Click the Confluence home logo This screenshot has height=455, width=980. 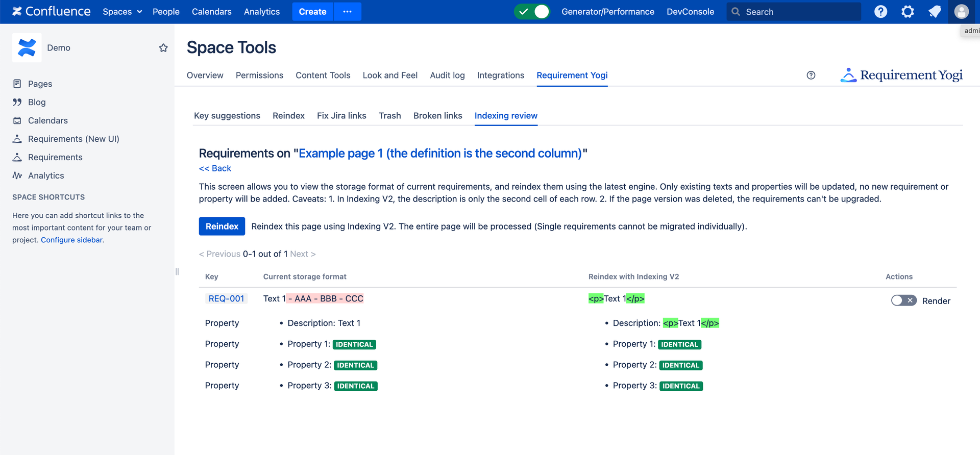[x=52, y=12]
